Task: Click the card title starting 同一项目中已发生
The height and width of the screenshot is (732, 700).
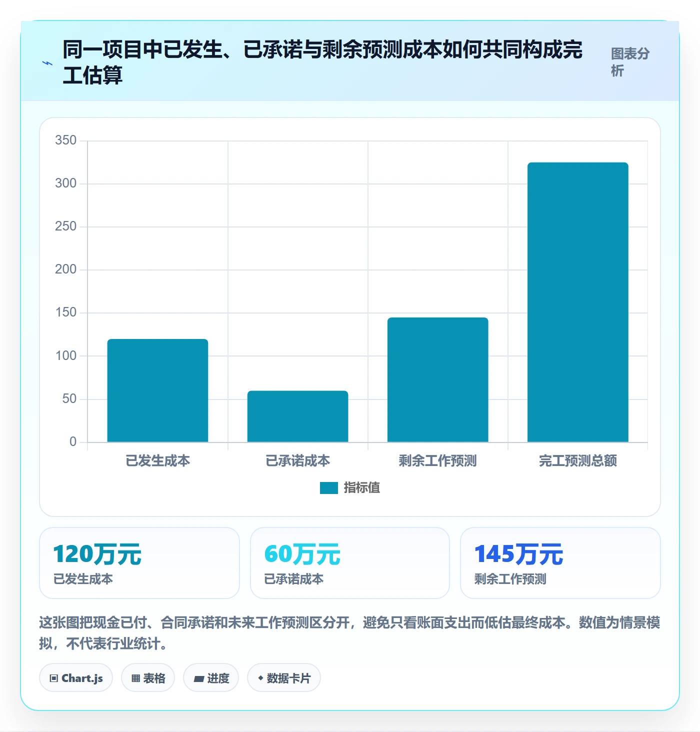Action: click(322, 62)
